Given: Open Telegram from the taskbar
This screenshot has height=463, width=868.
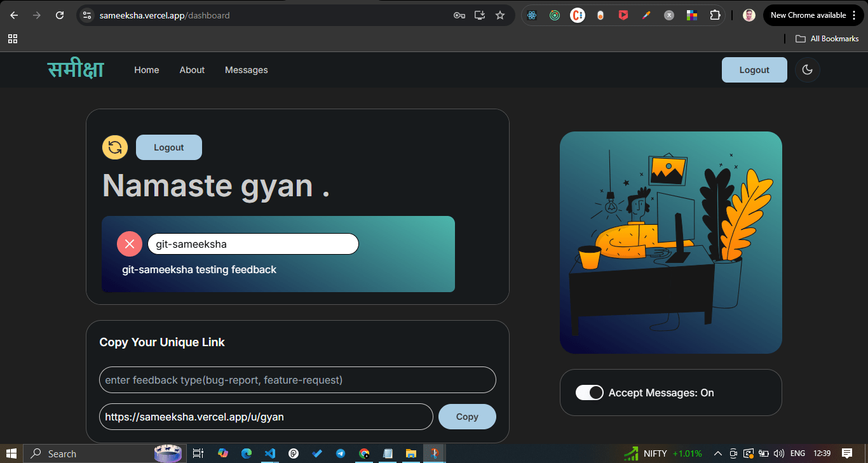Looking at the screenshot, I should 341,453.
